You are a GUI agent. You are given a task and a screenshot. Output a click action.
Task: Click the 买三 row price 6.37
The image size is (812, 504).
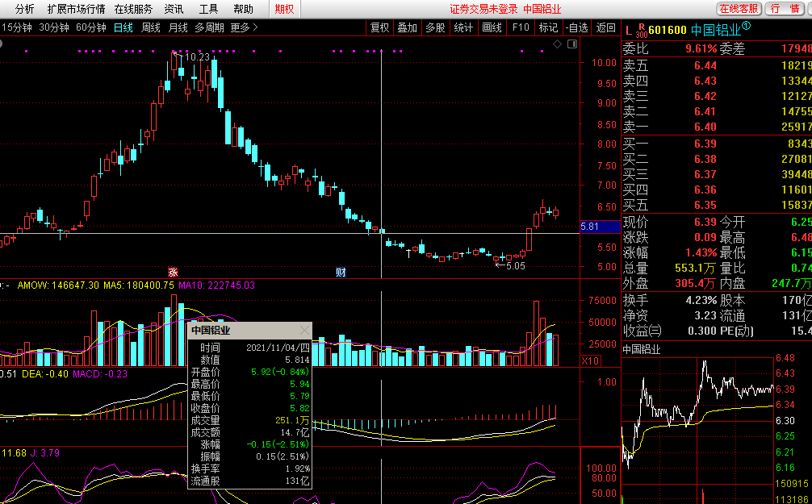705,174
